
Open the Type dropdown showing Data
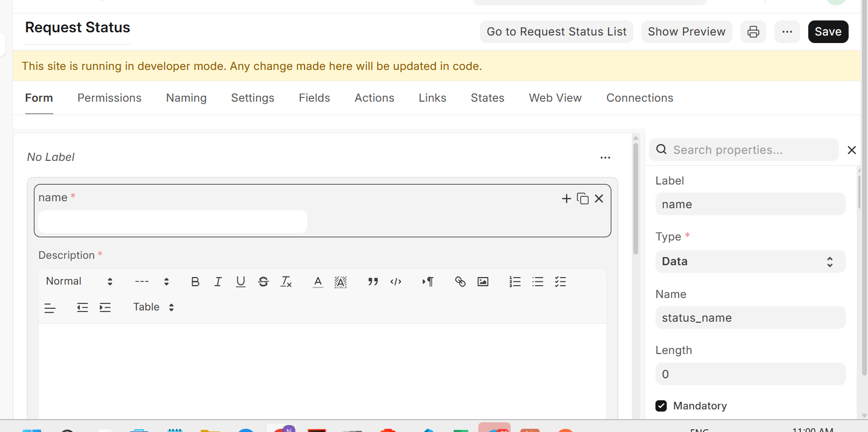[x=750, y=262]
